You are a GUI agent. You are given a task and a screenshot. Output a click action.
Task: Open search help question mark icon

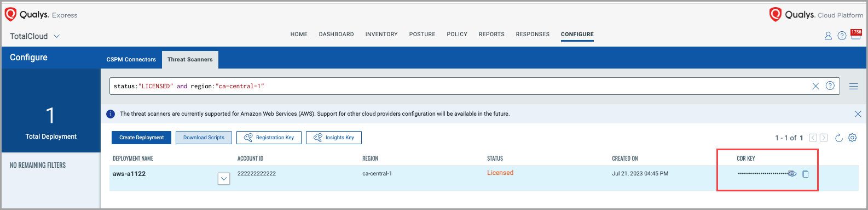click(x=830, y=86)
